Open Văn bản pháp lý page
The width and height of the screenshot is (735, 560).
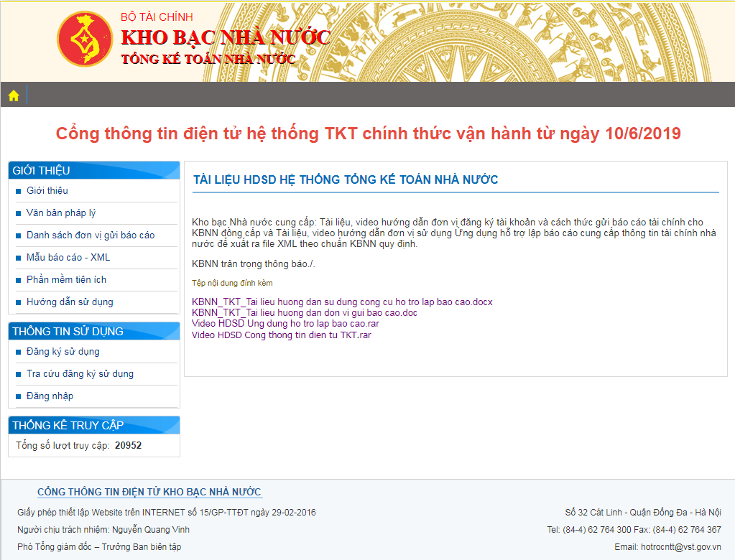(61, 213)
